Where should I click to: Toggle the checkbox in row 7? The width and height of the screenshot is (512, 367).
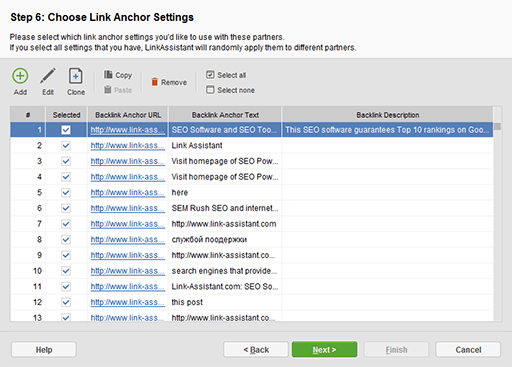[x=66, y=224]
